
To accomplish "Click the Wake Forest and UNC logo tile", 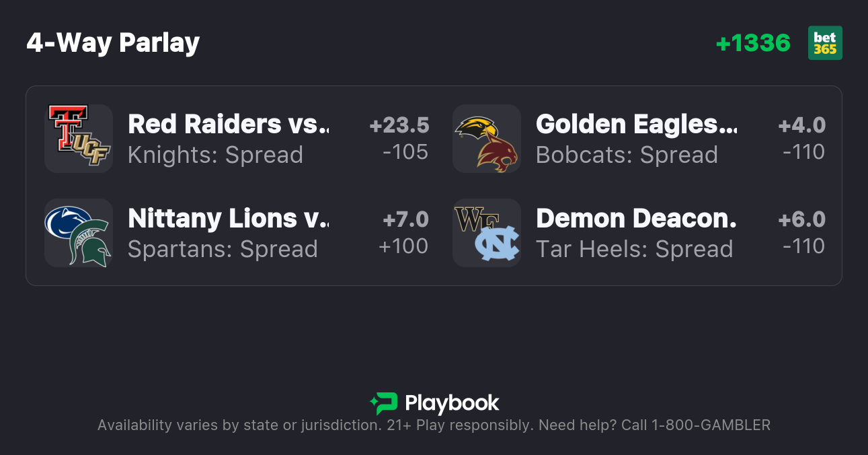I will 487,233.
